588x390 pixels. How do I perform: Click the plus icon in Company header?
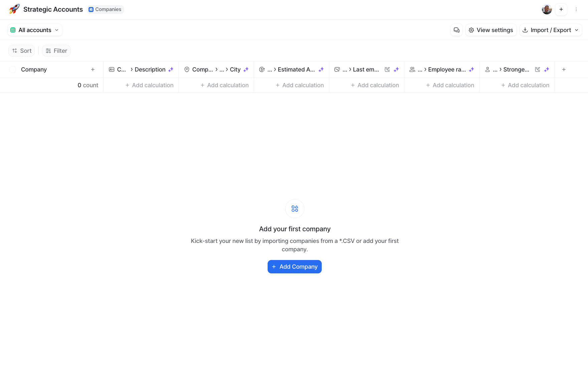pos(93,70)
